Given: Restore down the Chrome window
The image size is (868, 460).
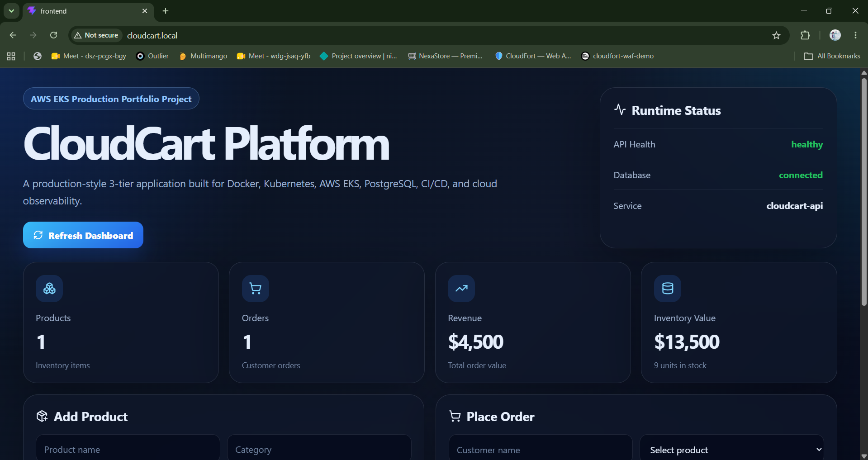Looking at the screenshot, I should pos(829,11).
